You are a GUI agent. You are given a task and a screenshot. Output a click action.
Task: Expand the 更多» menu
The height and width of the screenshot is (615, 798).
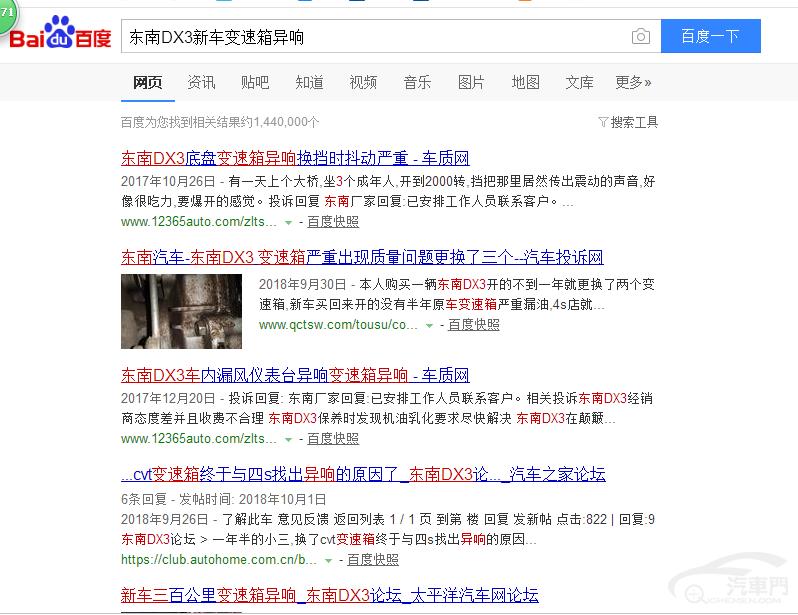634,82
